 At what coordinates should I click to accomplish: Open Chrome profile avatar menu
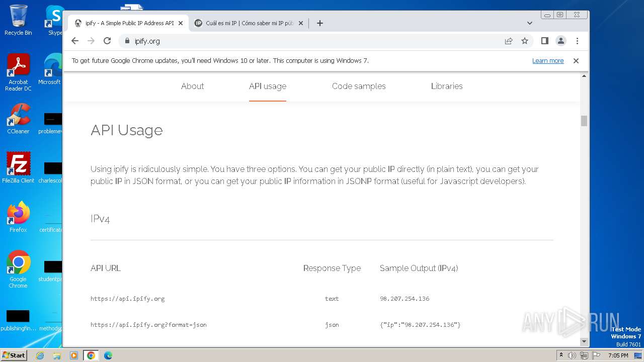tap(561, 41)
